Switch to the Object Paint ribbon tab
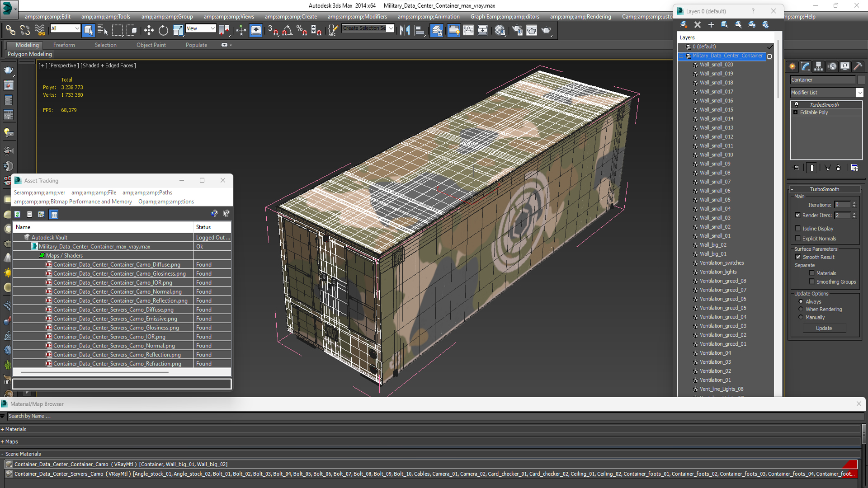Screen dimensions: 868x488 (151, 45)
